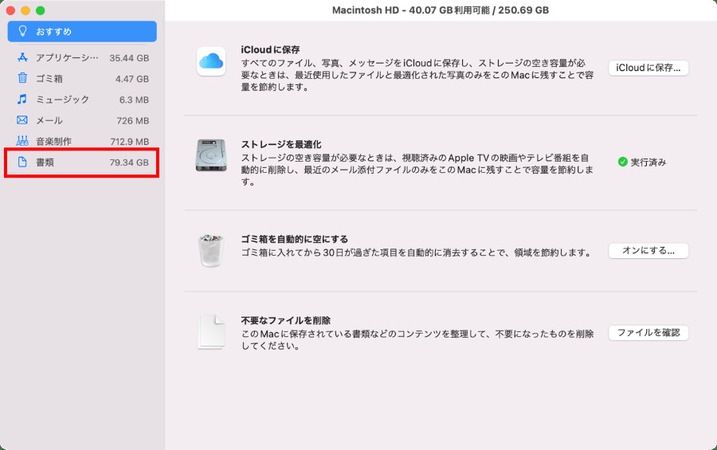Click the Macintosh HD window title
Screen dimensions: 717x450
click(440, 10)
